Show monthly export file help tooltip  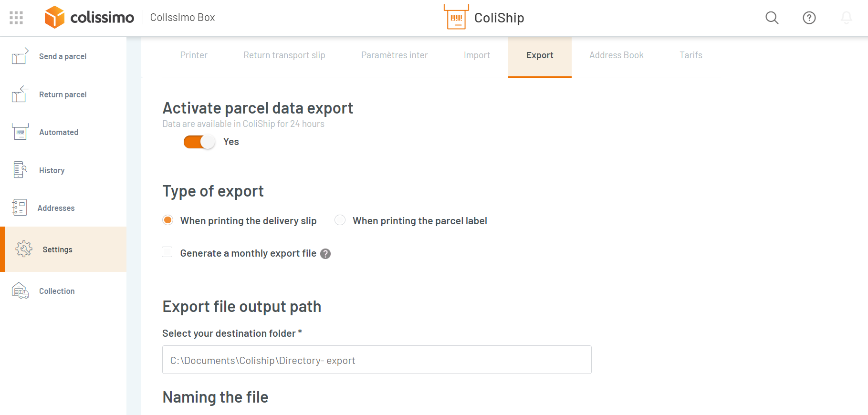[x=325, y=254]
